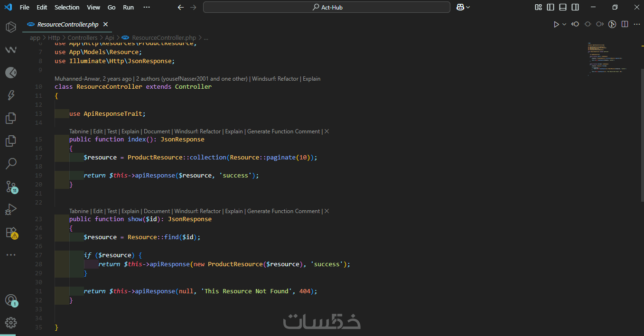644x336 pixels.
Task: Open the Manage gear icon
Action: pyautogui.click(x=11, y=322)
